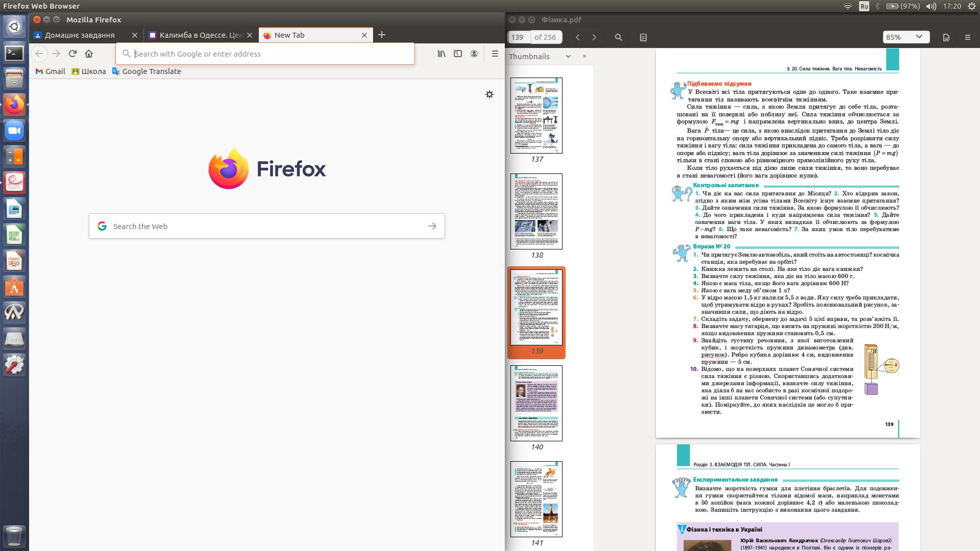Open Firefox hamburger application menu
Image resolution: width=980 pixels, height=551 pixels.
[495, 54]
